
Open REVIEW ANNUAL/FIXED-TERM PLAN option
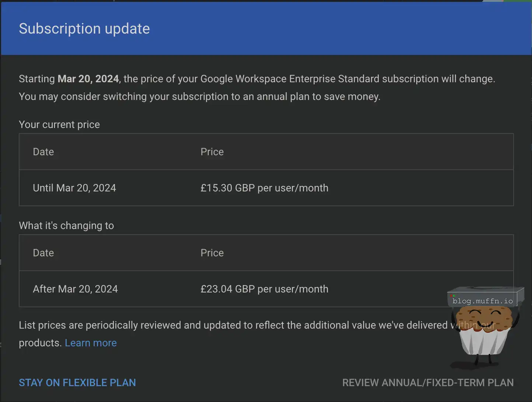428,382
